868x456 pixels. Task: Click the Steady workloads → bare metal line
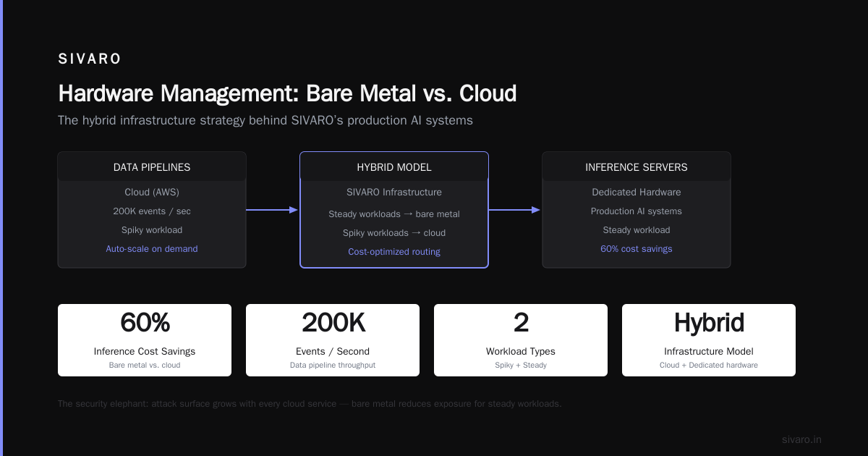(x=394, y=214)
